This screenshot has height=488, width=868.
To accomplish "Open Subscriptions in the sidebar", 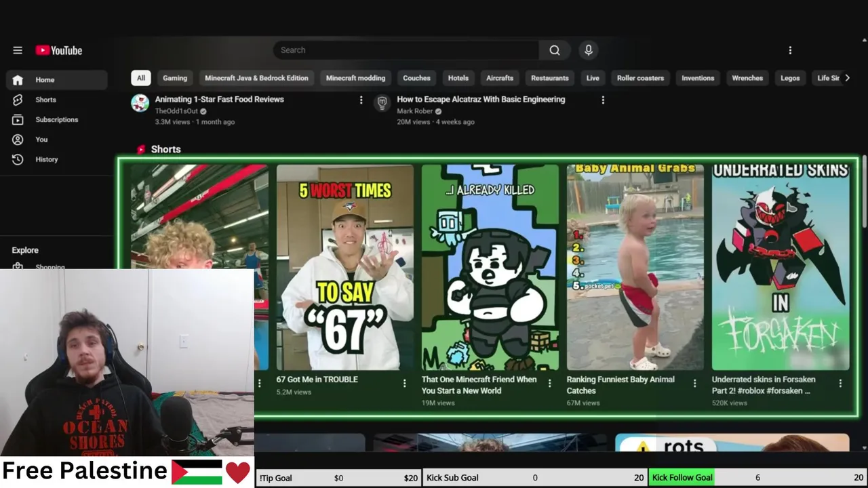I will [x=57, y=119].
